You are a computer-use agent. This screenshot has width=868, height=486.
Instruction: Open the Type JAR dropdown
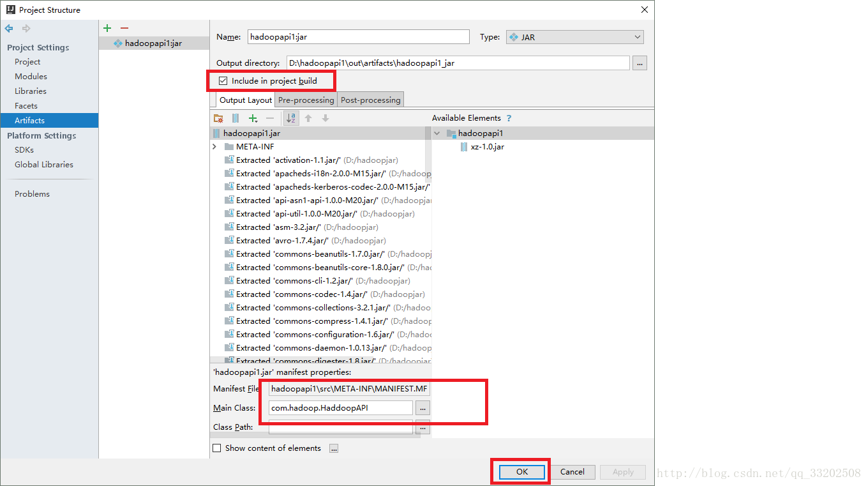574,37
